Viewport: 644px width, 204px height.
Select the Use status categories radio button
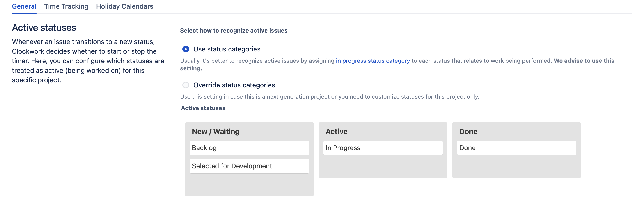click(186, 49)
